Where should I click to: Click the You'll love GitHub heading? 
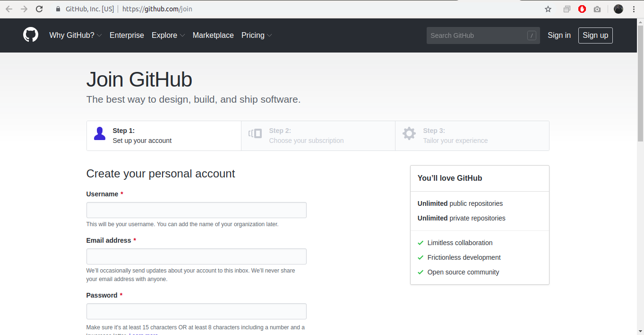(450, 178)
